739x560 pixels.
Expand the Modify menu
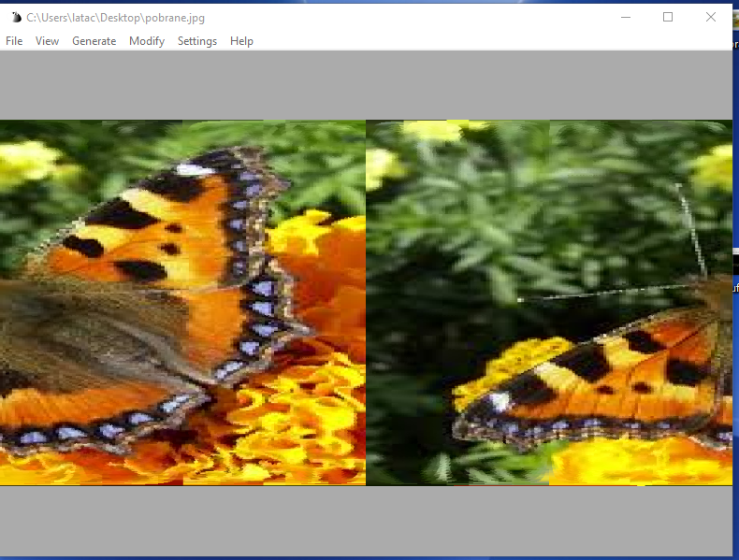(147, 41)
